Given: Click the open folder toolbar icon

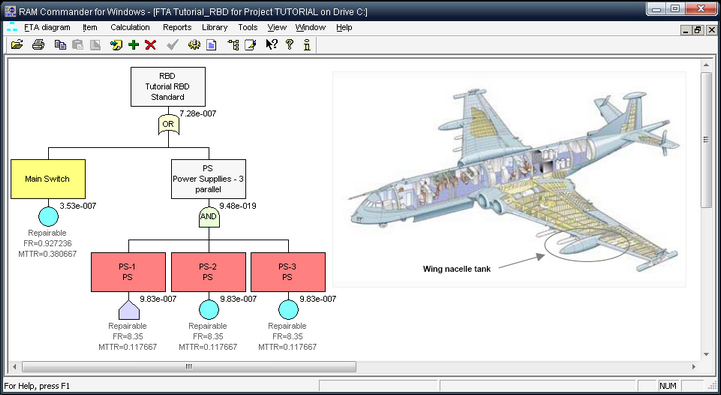Looking at the screenshot, I should pos(17,45).
